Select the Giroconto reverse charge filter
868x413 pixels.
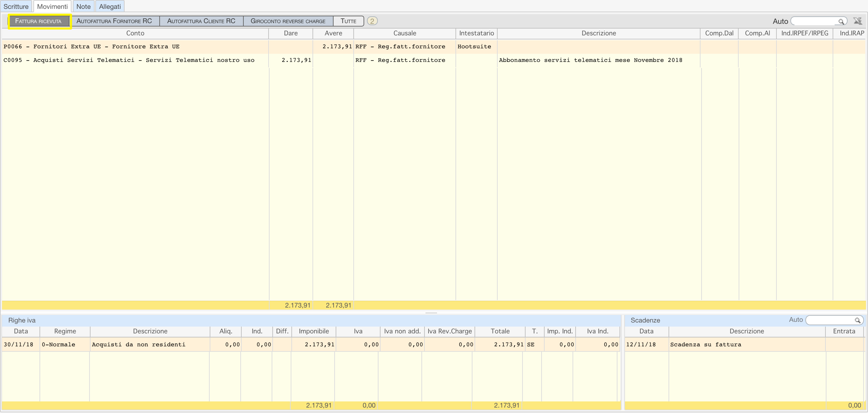(x=288, y=21)
